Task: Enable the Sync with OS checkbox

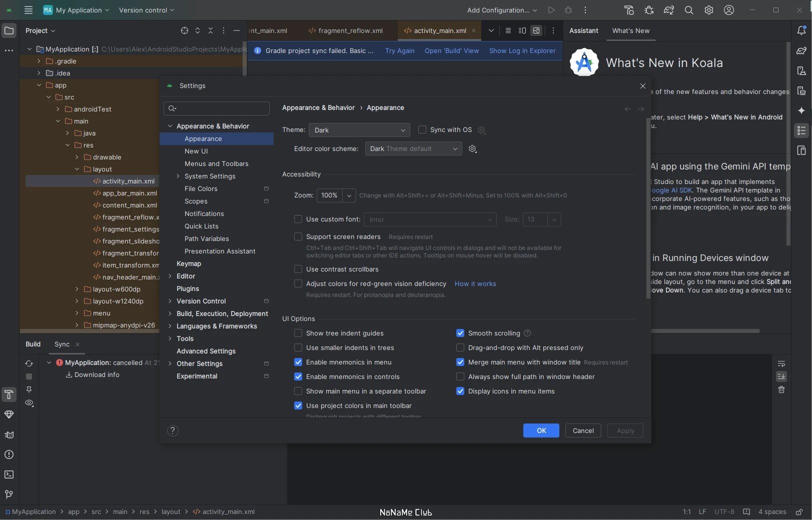Action: pos(422,130)
